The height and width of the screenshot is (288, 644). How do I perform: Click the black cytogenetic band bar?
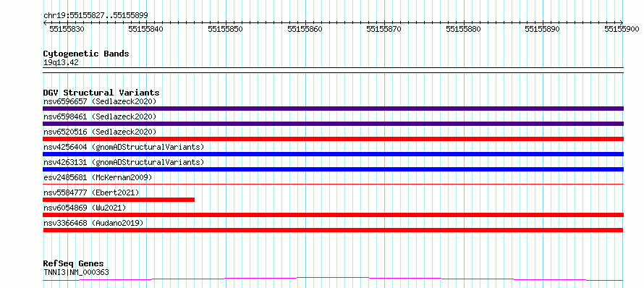point(333,70)
